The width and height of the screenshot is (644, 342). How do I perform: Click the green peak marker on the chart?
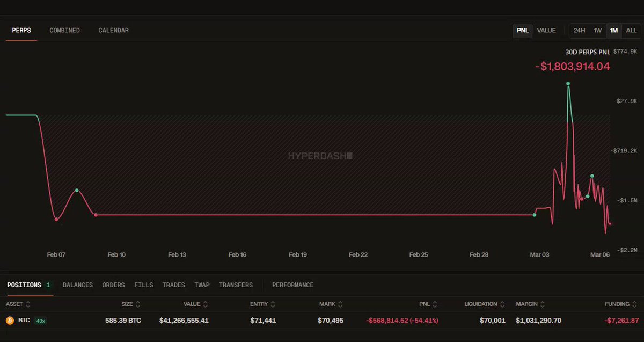pos(568,84)
